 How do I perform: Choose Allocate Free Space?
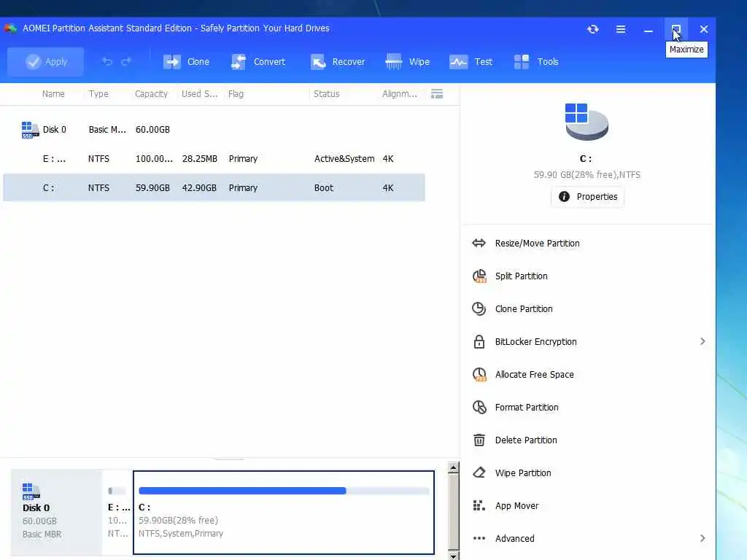click(x=534, y=375)
